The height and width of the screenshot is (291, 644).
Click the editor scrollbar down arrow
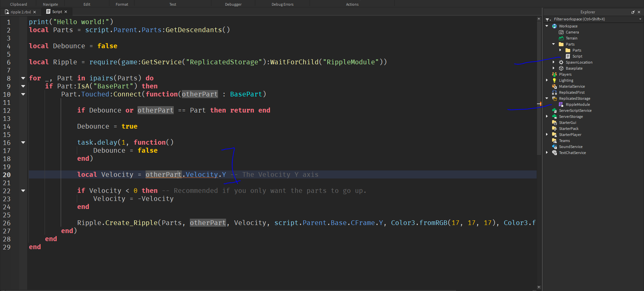[539, 287]
